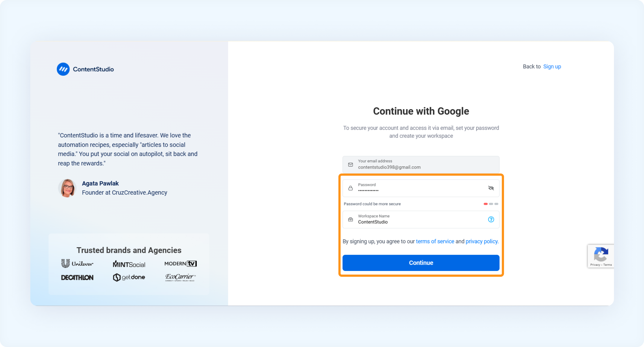Click the Decathlon brand logo
Viewport: 644px width, 347px height.
[x=77, y=277]
